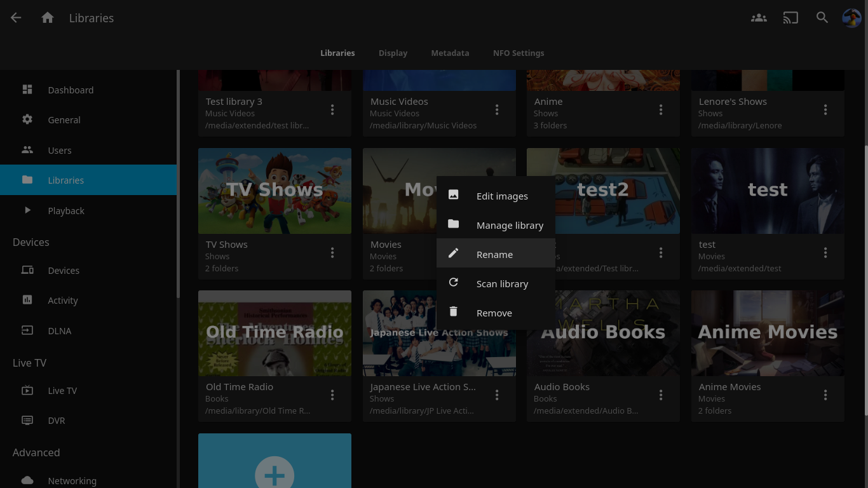Screen dimensions: 868x488
Task: Switch to the Metadata tab
Action: coord(450,53)
